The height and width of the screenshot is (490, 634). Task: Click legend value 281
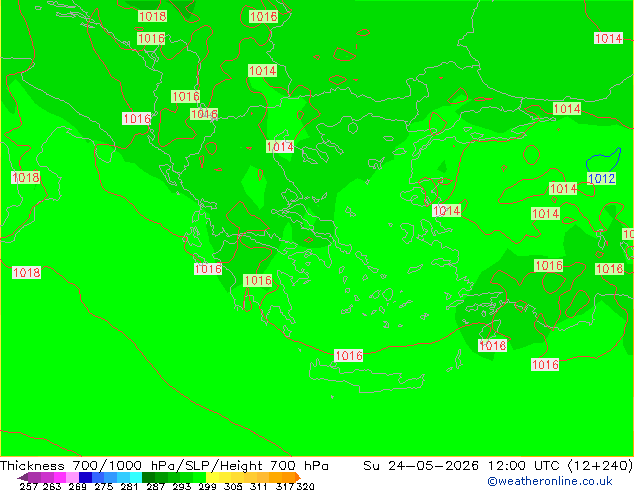(x=129, y=486)
